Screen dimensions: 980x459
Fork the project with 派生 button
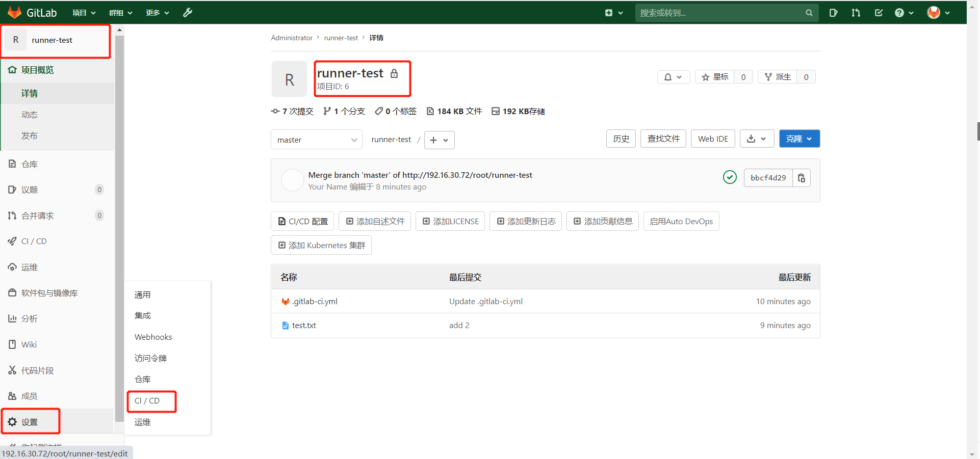(x=778, y=77)
